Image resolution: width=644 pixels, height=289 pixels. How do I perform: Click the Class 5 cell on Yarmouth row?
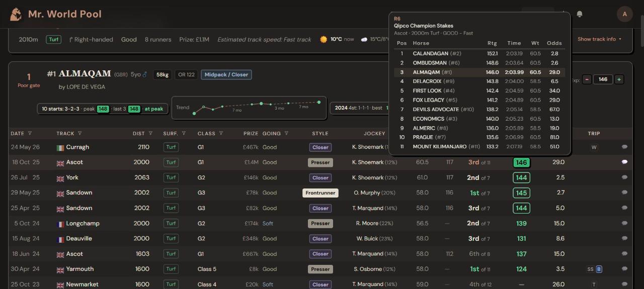(207, 269)
